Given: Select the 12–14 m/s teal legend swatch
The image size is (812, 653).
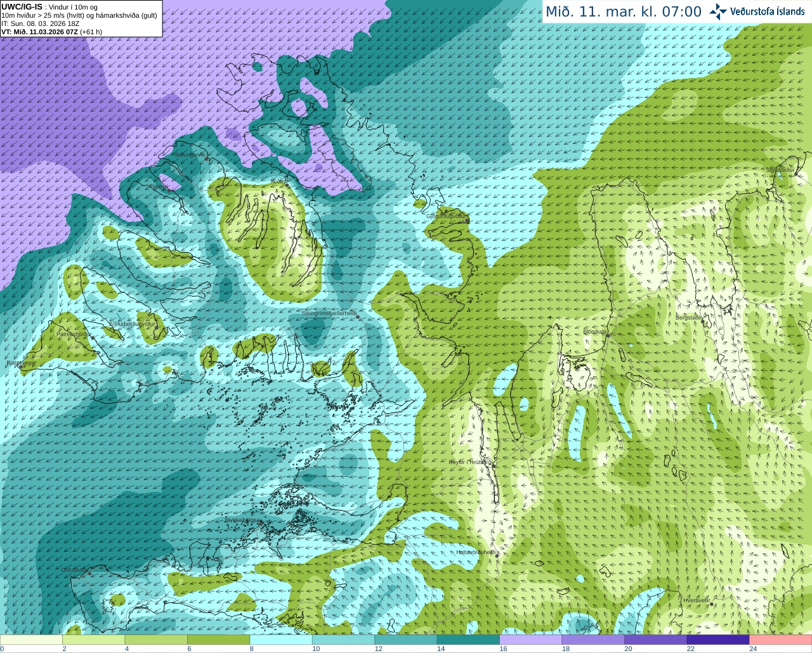Looking at the screenshot, I should pos(406,639).
